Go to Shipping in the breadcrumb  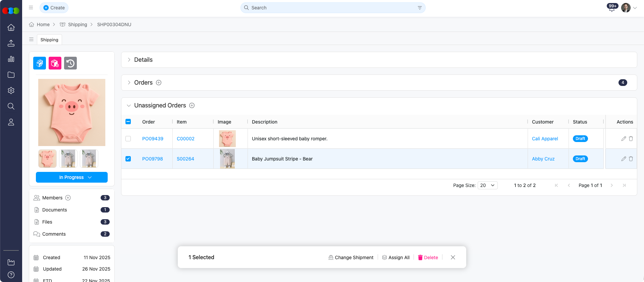click(77, 25)
